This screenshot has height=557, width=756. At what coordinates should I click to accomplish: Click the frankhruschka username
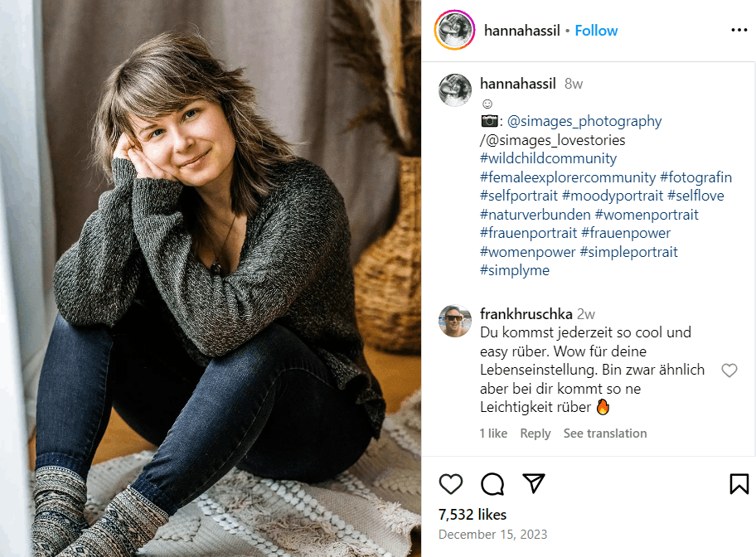526,314
